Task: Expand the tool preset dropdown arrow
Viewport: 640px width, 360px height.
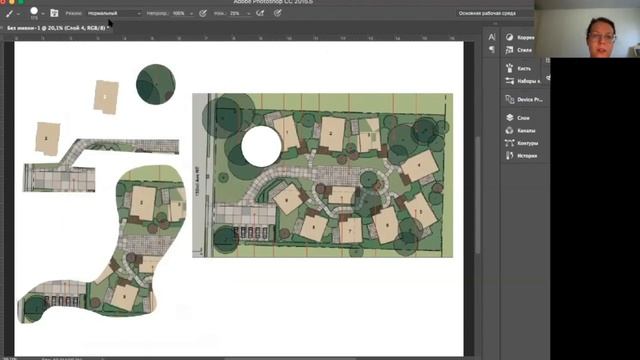Action: pos(18,14)
